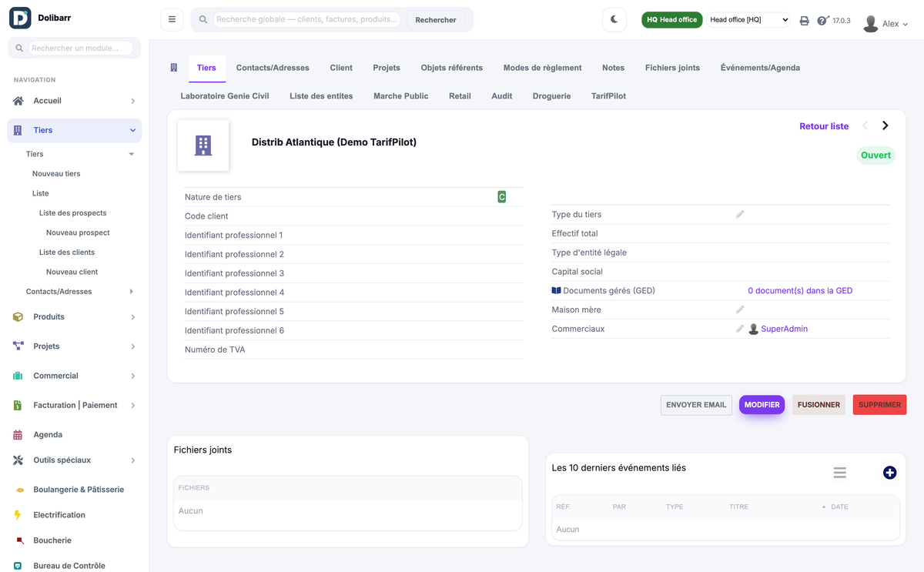This screenshot has width=924, height=572.
Task: Click the print page icon
Action: coord(804,21)
